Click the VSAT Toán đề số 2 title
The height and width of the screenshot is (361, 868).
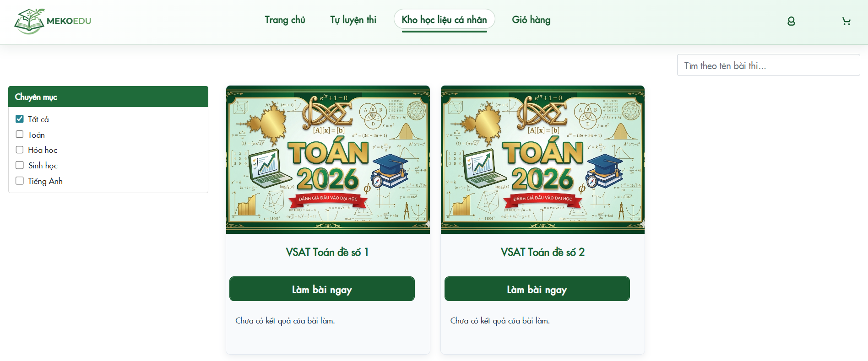542,252
